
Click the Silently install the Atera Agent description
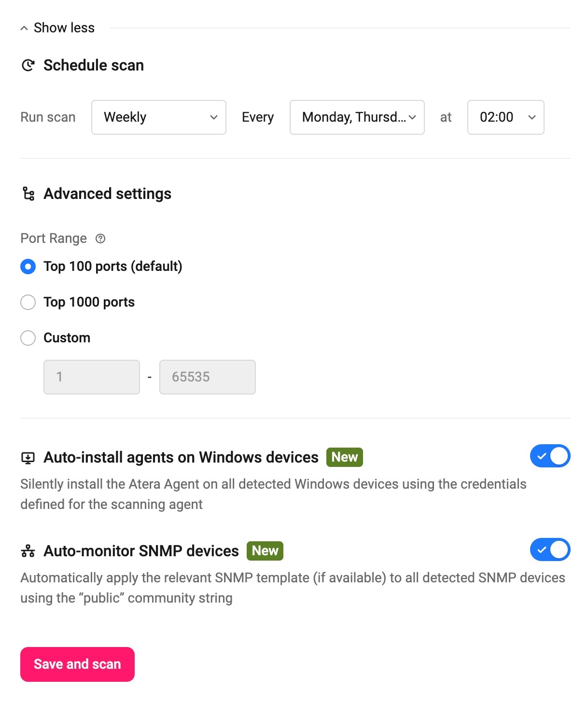[273, 494]
